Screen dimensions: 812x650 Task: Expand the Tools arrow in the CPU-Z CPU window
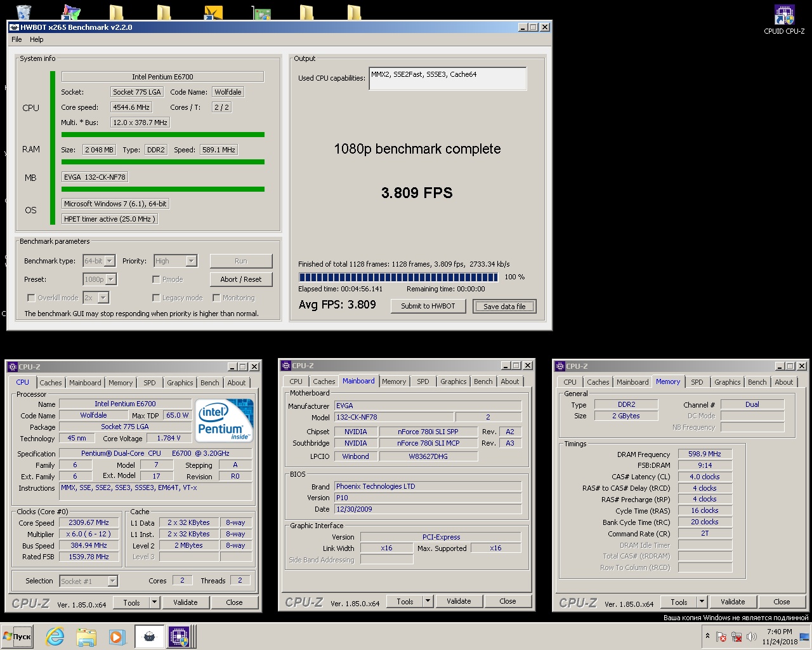[154, 602]
